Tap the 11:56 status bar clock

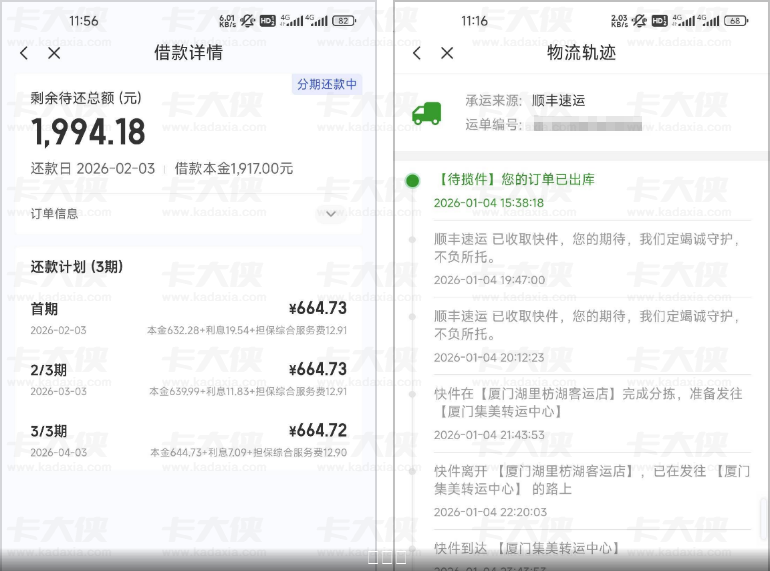pos(83,21)
